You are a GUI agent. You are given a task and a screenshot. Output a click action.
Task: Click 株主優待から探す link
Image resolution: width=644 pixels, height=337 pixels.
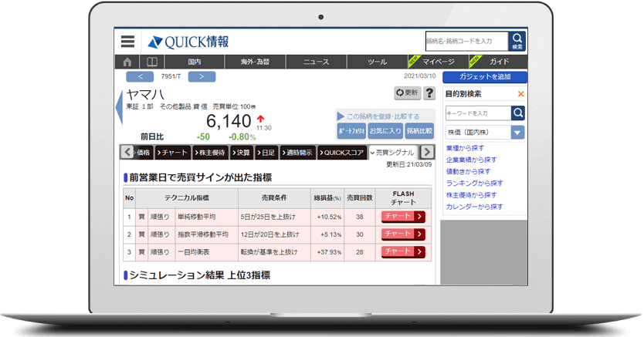click(471, 195)
